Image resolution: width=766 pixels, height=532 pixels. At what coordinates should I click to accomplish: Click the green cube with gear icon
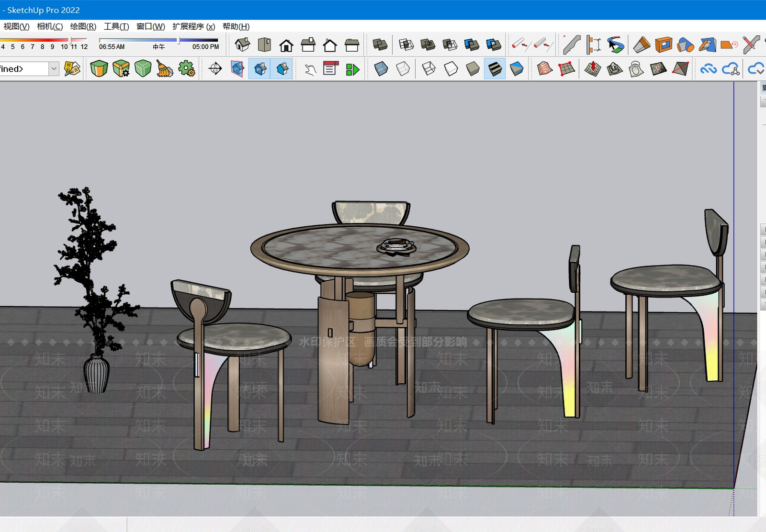[121, 69]
